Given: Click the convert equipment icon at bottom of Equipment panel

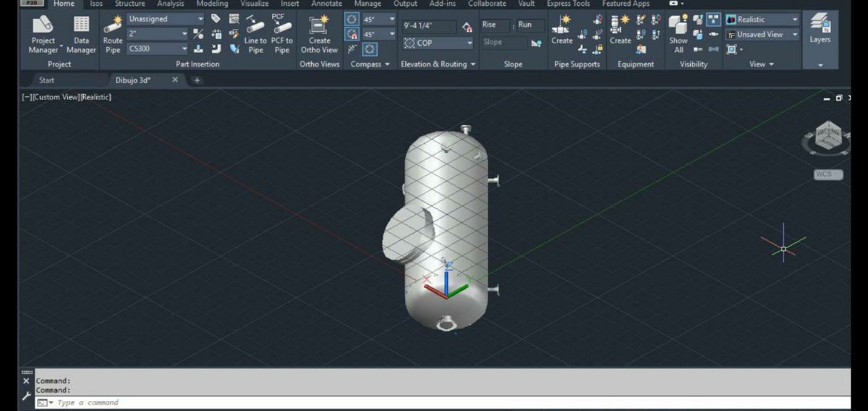Looking at the screenshot, I should 640,48.
